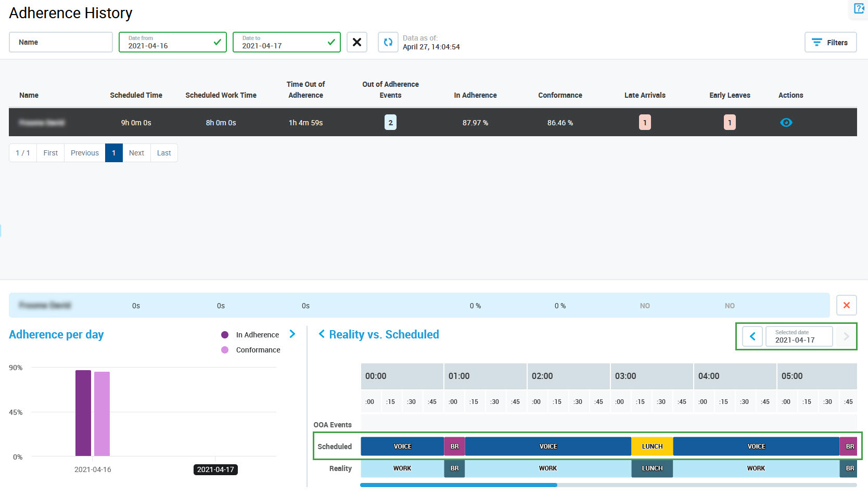Open help icon in top right corner
The height and width of the screenshot is (497, 868).
859,8
